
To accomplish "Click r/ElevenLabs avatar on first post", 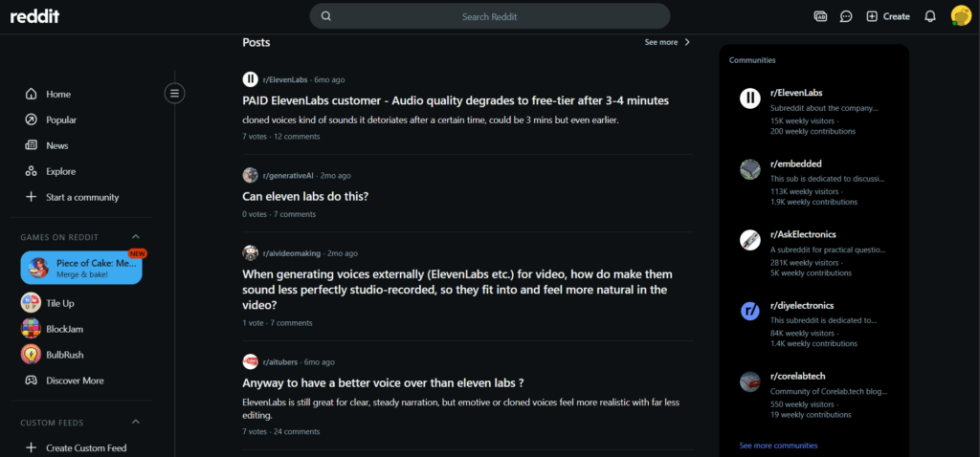I will pyautogui.click(x=250, y=79).
